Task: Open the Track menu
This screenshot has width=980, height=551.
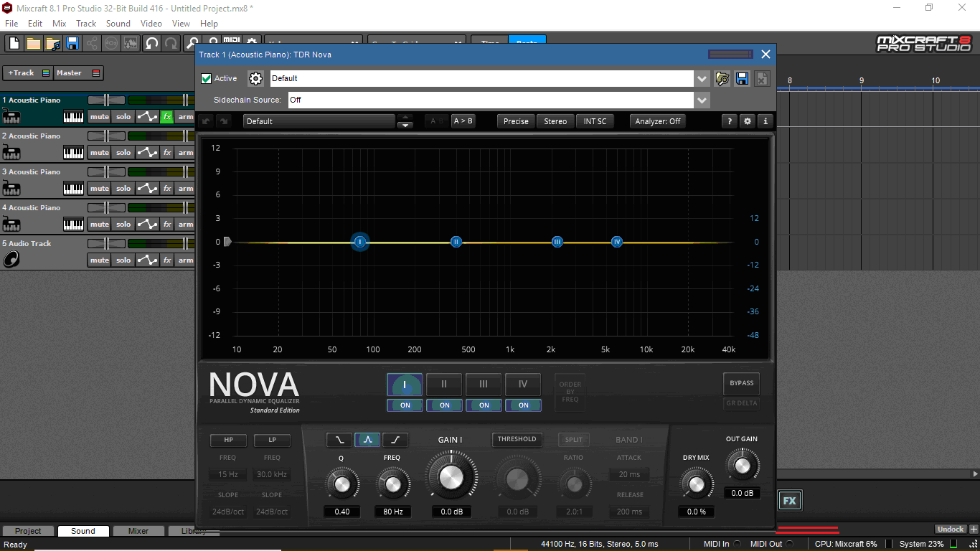Action: click(86, 24)
